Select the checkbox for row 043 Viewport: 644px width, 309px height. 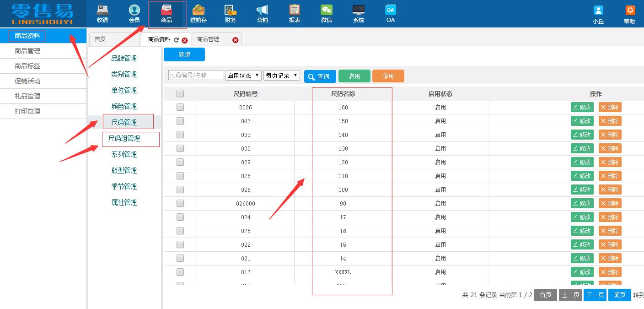tap(180, 121)
